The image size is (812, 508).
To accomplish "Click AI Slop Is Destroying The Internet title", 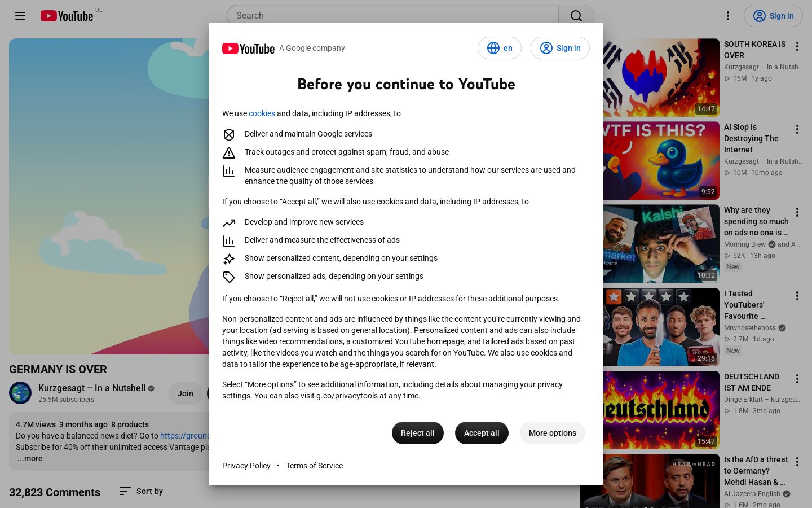I will 751,138.
